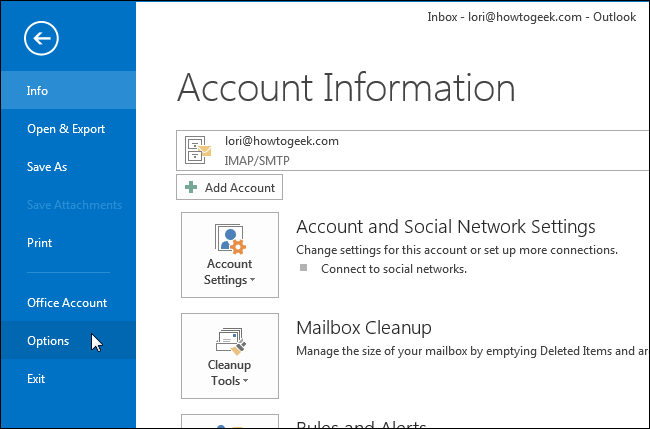Click the mail server icon beside IMAP/SMTP
Image resolution: width=650 pixels, height=429 pixels.
199,150
